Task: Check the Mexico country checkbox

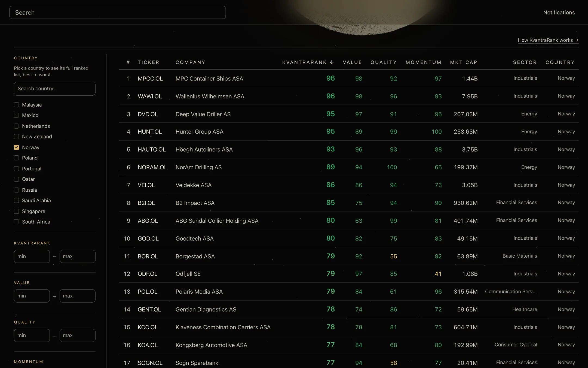Action: [x=17, y=115]
